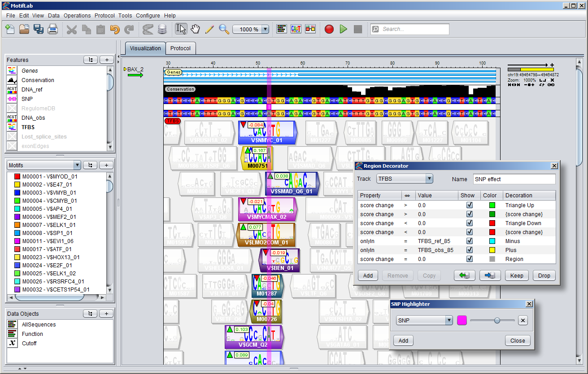Toggle Show checkbox for Region decoration row
The width and height of the screenshot is (588, 374).
point(469,259)
